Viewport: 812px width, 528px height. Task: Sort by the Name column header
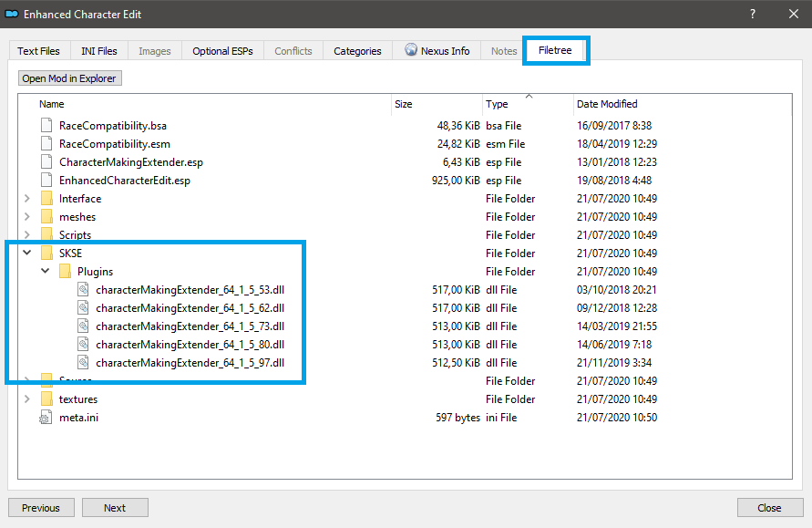coord(52,104)
